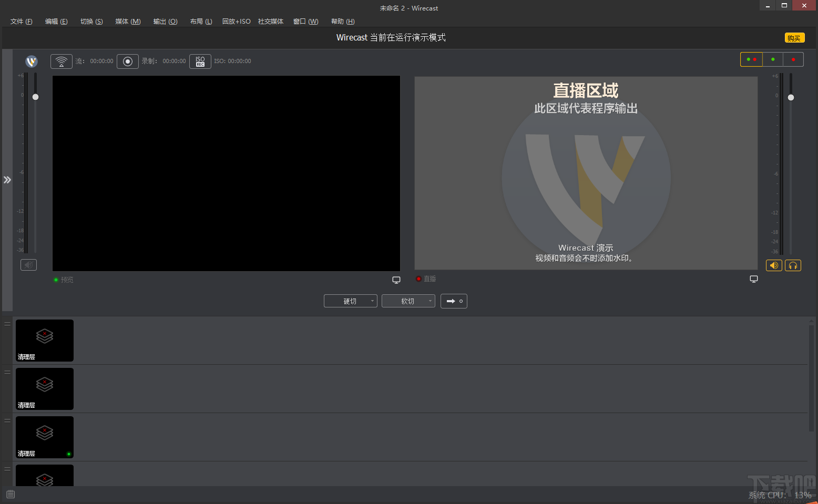Screen dimensions: 818x504
Task: Mute the live output speaker
Action: click(773, 265)
